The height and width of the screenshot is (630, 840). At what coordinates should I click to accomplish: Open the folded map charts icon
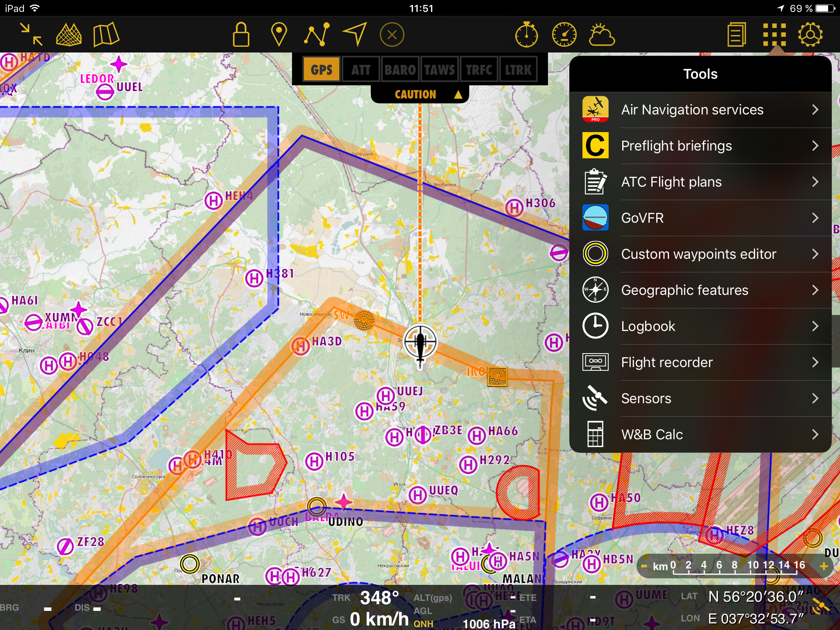click(106, 34)
